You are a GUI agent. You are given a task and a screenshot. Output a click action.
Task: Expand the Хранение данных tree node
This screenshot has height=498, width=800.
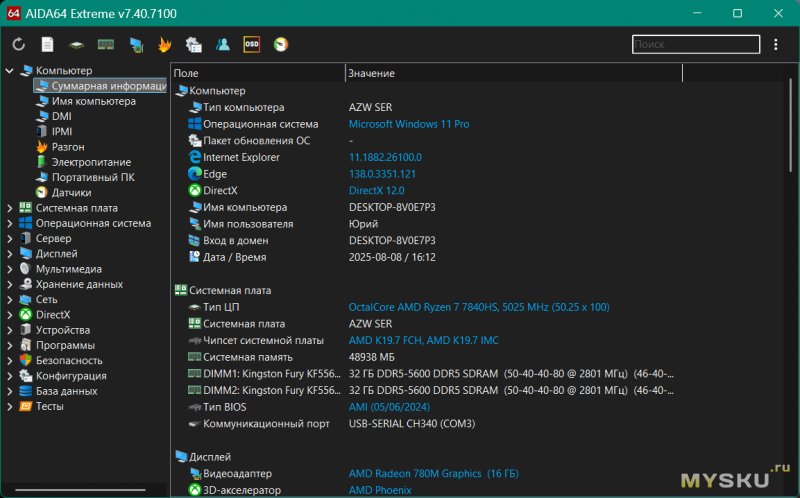9,285
